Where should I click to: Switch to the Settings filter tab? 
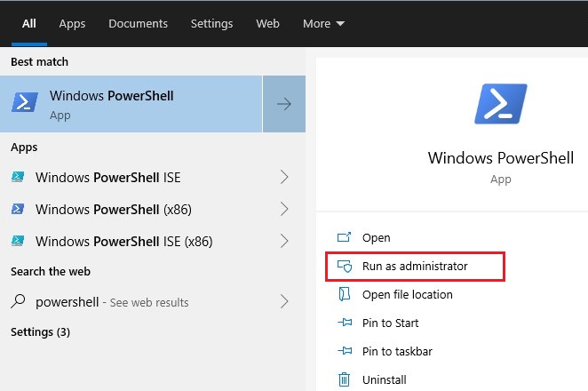(211, 24)
